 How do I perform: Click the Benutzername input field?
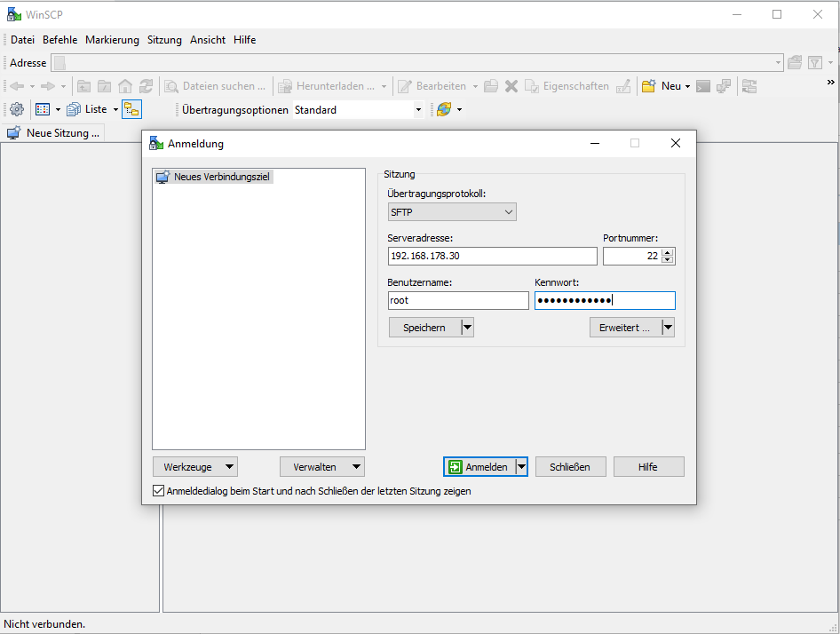click(x=458, y=301)
